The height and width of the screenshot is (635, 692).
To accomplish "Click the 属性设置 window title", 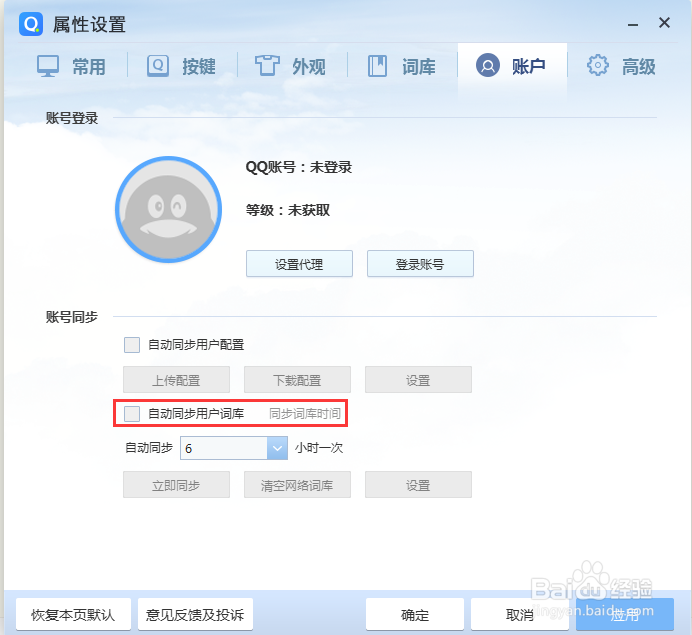I will [x=89, y=25].
